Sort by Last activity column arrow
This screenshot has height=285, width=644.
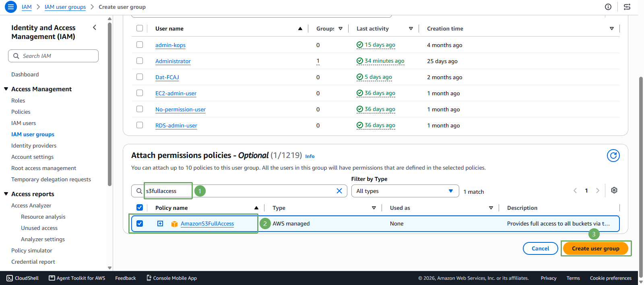(411, 29)
